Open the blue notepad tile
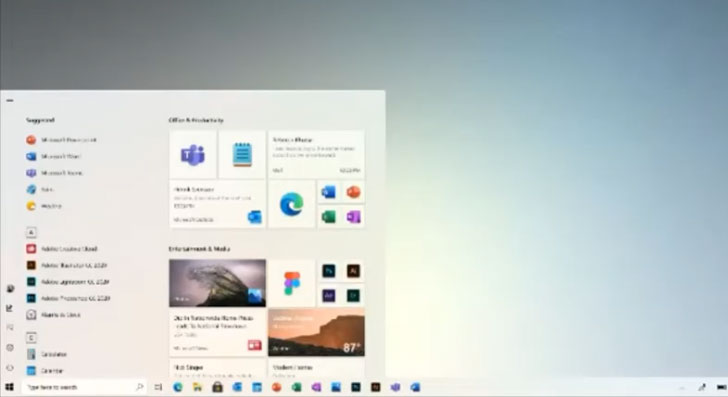The height and width of the screenshot is (397, 728). tap(242, 155)
